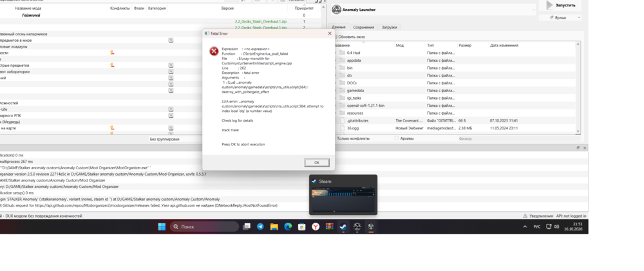Expand the bin folder
Viewport: 644px width, 271px height.
[x=335, y=68]
